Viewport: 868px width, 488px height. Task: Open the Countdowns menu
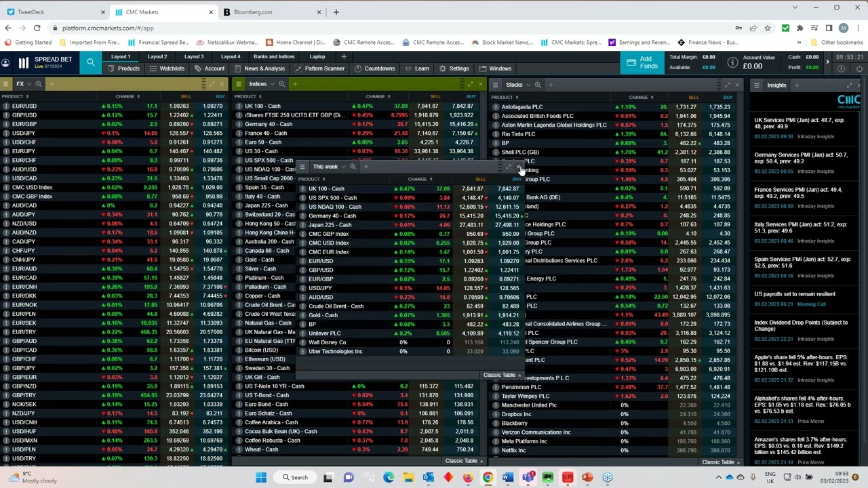click(374, 68)
